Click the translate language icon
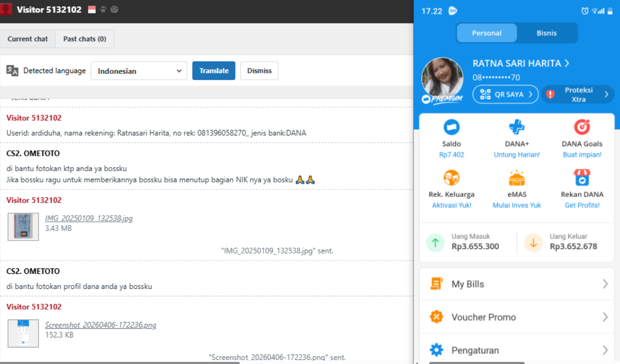The width and height of the screenshot is (620, 364). [12, 71]
